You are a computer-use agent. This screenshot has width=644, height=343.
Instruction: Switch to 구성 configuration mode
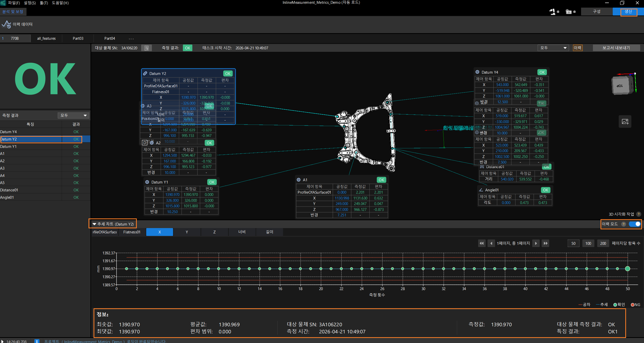point(596,12)
